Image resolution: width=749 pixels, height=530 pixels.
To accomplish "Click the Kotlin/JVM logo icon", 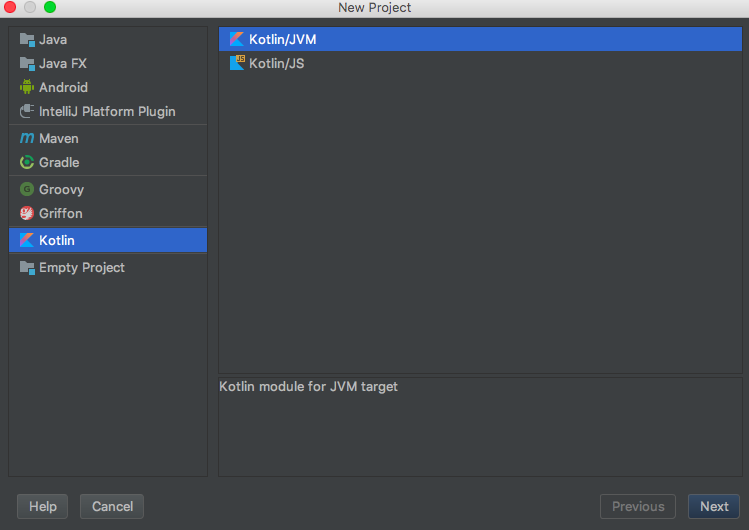I will click(x=237, y=39).
